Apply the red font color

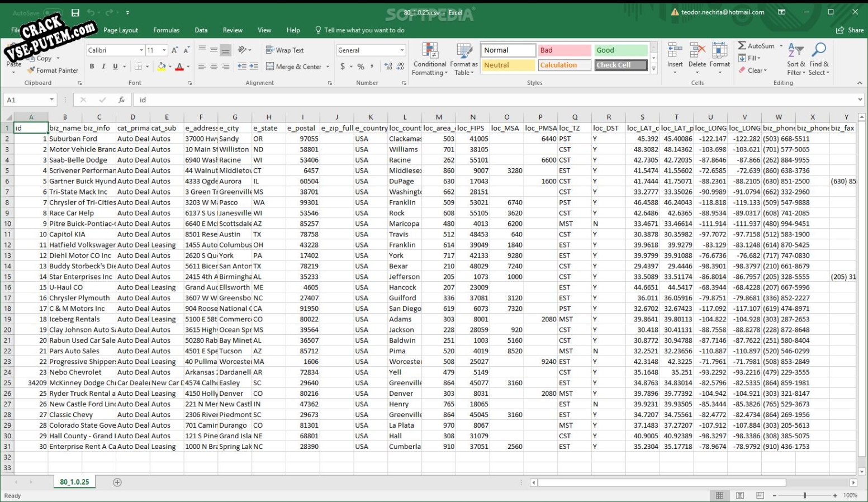tap(179, 67)
